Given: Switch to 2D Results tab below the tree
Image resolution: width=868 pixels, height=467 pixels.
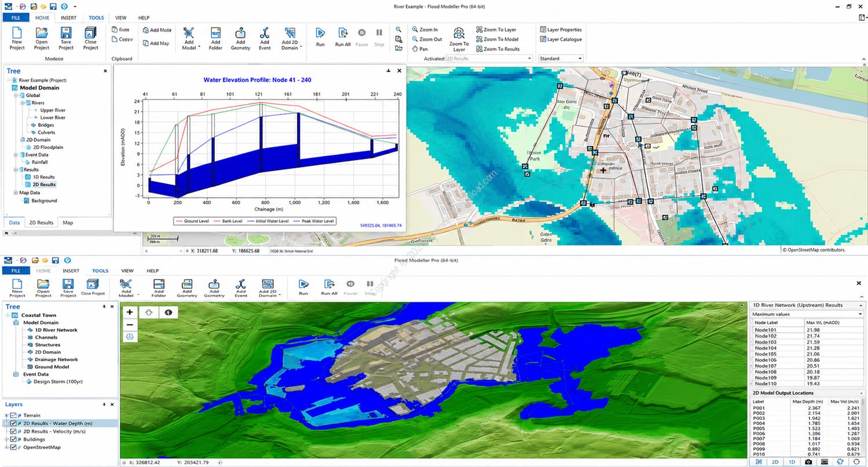Looking at the screenshot, I should click(x=41, y=223).
